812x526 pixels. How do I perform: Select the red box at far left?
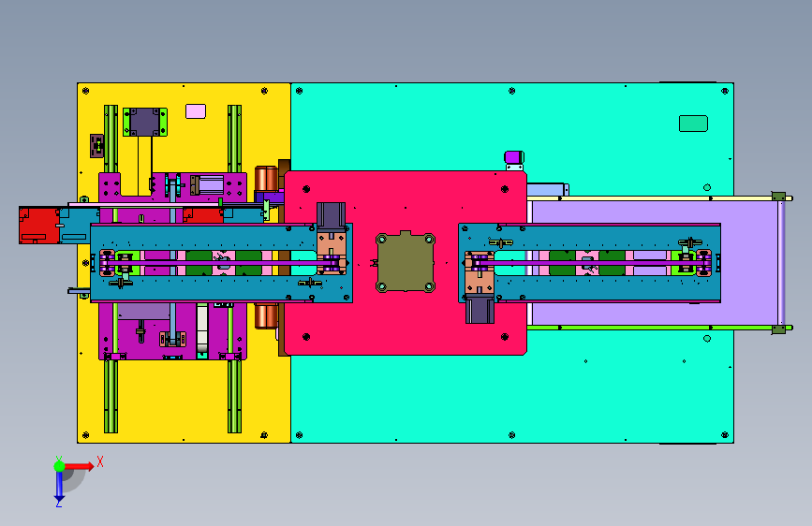(x=39, y=226)
